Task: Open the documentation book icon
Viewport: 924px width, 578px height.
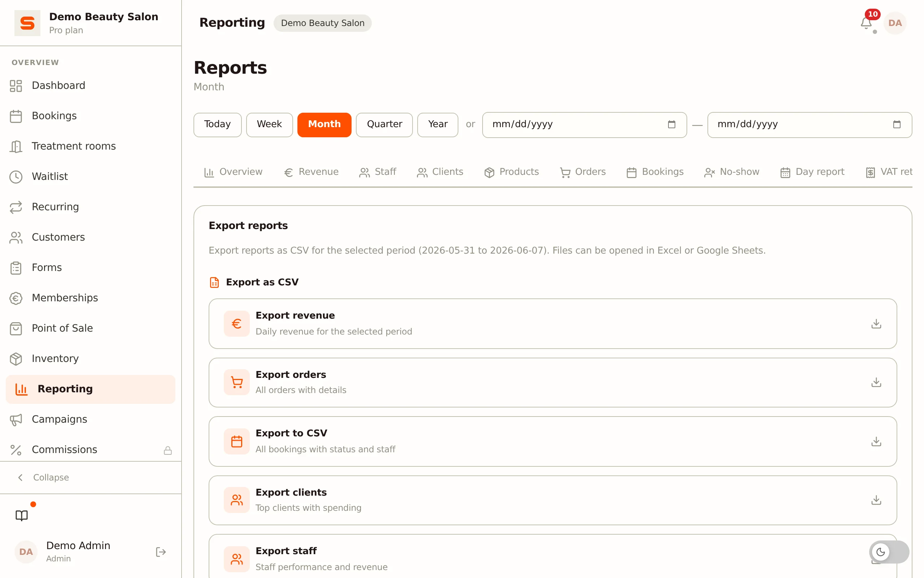Action: tap(22, 515)
